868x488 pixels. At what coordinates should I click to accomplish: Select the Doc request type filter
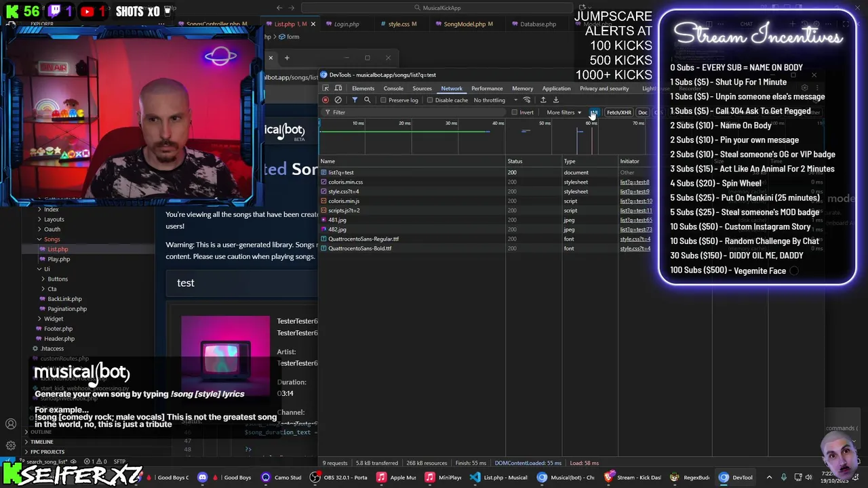pos(642,113)
